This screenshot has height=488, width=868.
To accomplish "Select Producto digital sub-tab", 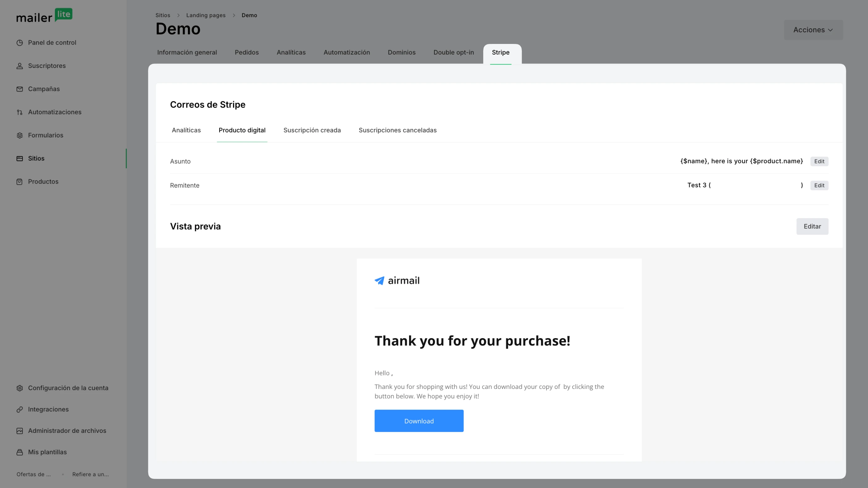I will (242, 131).
